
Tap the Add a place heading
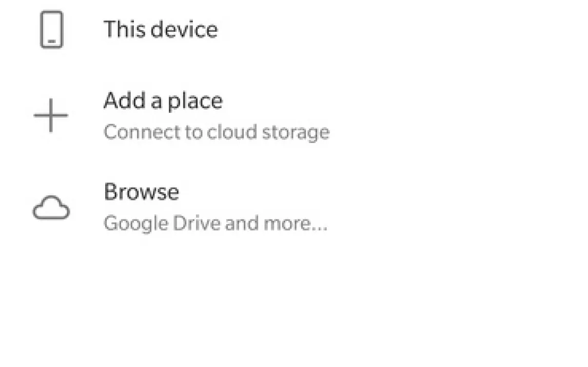click(163, 101)
